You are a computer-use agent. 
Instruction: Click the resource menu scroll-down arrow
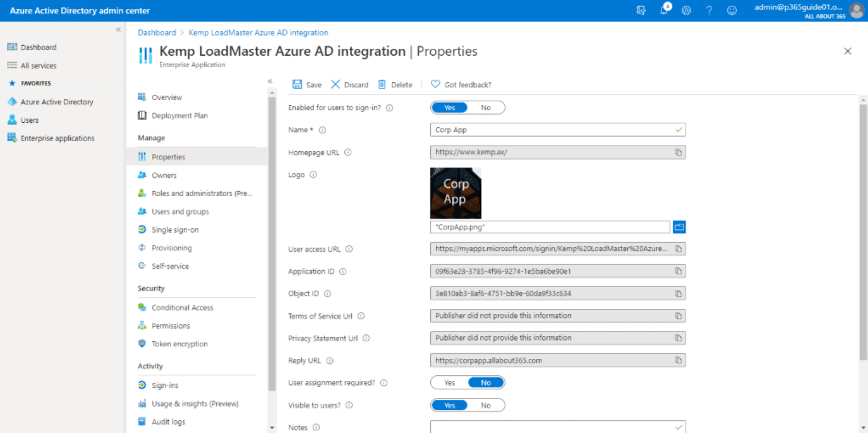point(271,428)
